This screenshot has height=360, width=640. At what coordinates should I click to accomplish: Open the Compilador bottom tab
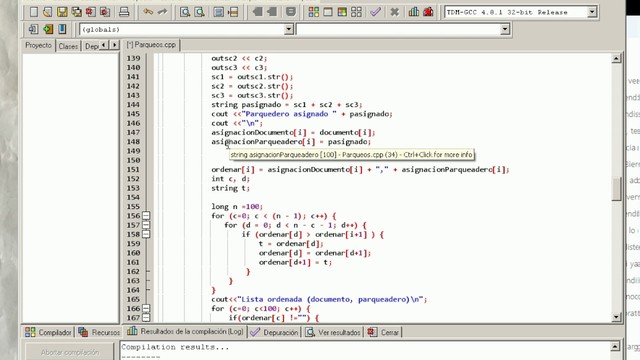coord(48,332)
